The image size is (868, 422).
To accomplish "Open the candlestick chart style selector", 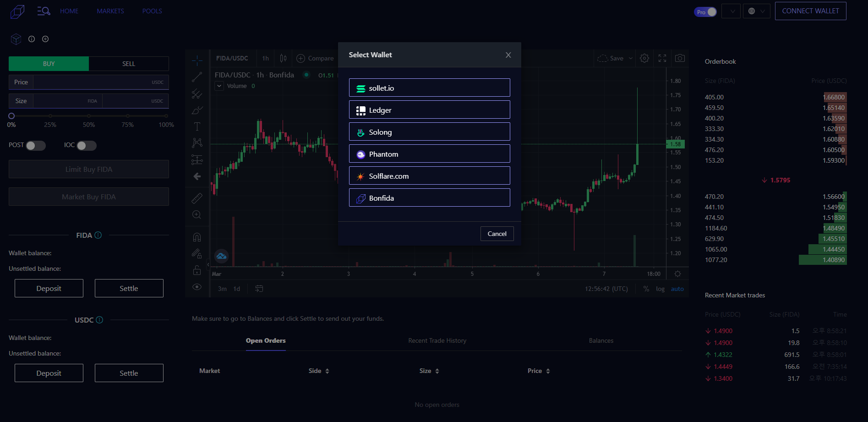I will 284,58.
